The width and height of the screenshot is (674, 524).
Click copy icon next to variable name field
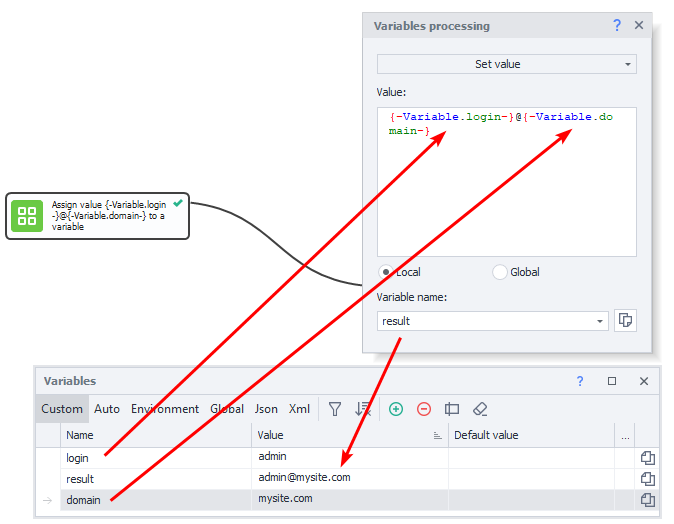[626, 321]
